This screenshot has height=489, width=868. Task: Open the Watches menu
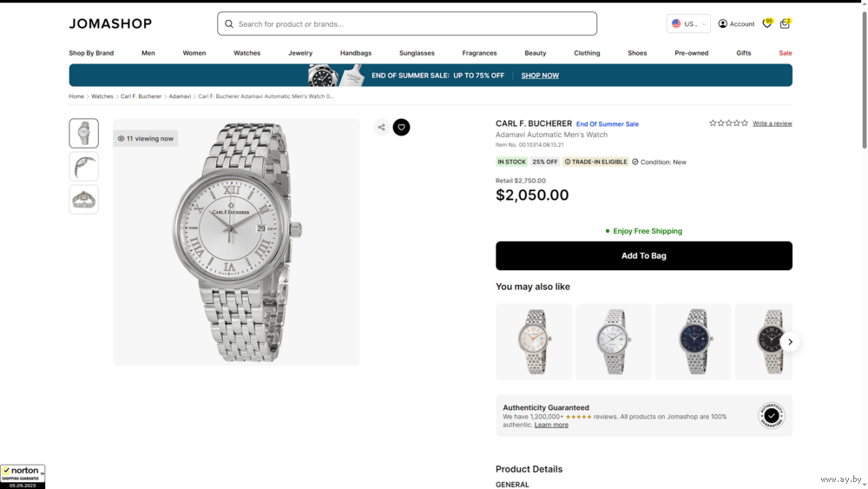pyautogui.click(x=247, y=53)
